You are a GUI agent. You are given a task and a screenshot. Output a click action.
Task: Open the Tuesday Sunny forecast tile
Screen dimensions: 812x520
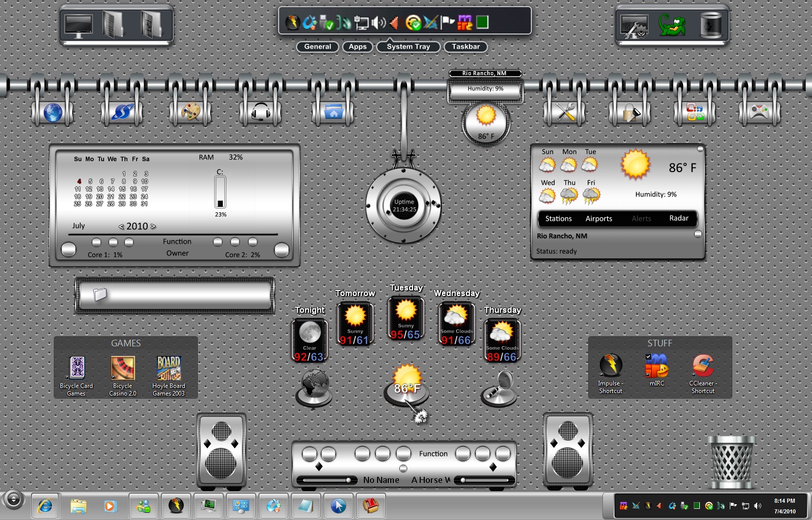[405, 318]
